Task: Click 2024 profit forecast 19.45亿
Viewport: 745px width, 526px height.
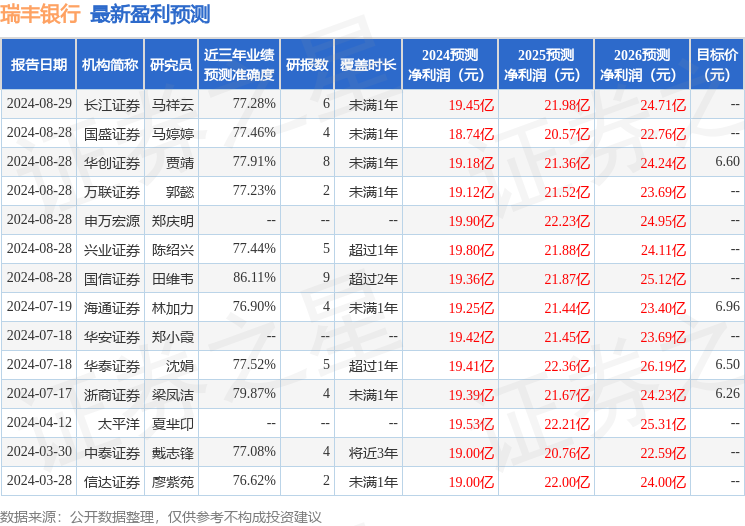Action: point(471,105)
